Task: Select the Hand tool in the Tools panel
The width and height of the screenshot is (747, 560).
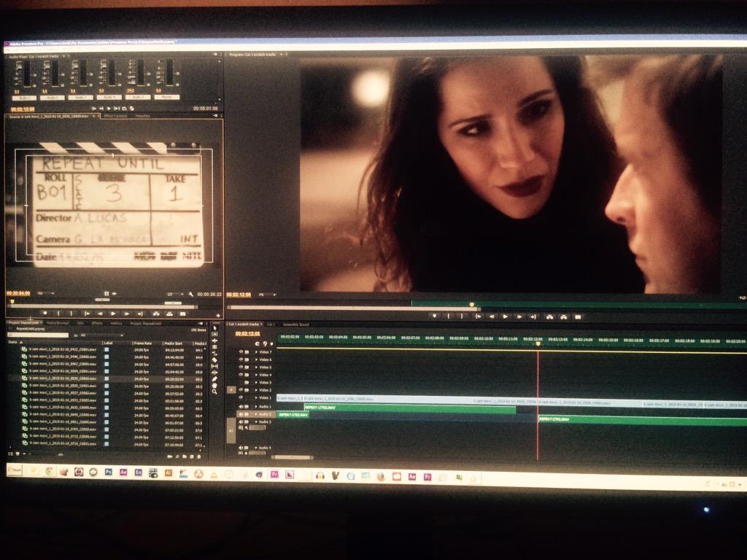Action: point(215,385)
